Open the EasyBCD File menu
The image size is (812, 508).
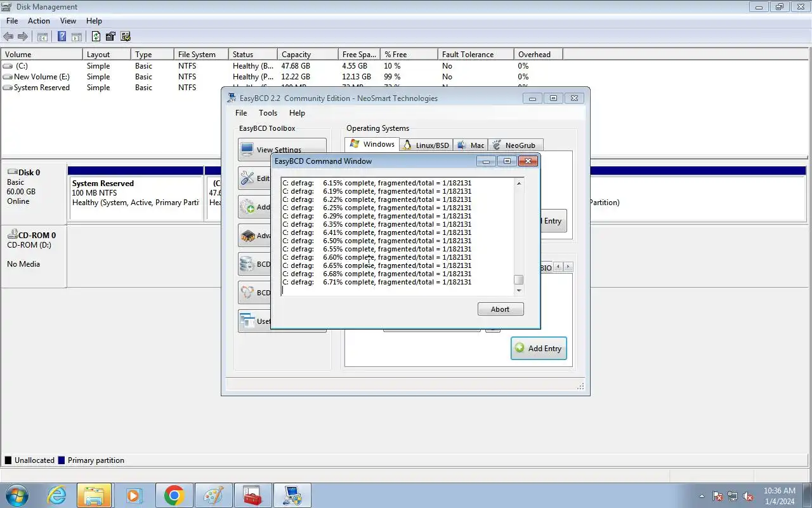(241, 113)
